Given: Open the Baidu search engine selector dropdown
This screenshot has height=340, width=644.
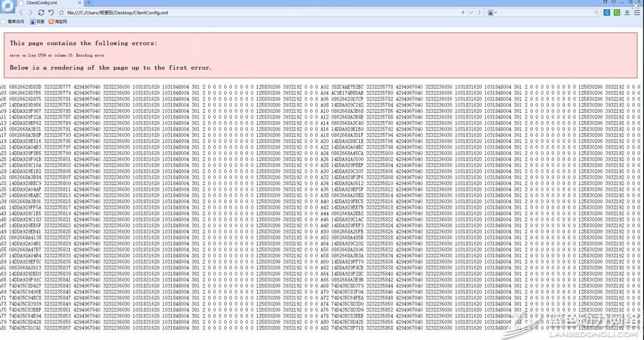Looking at the screenshot, I should pyautogui.click(x=493, y=12).
